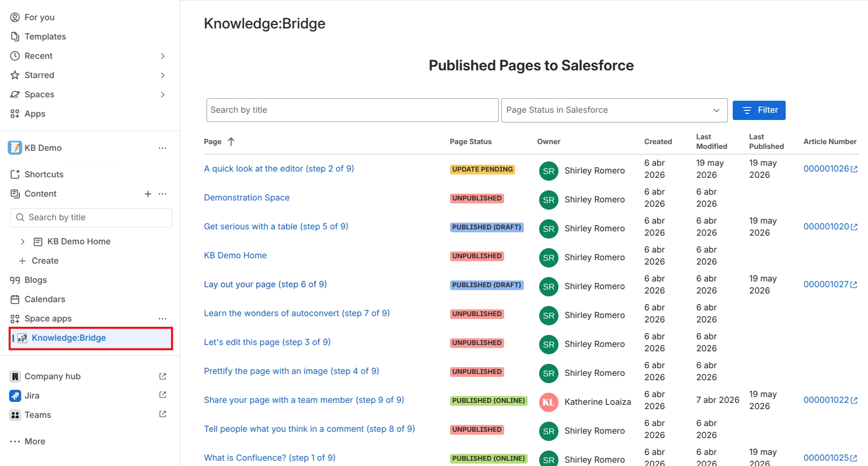This screenshot has width=868, height=466.
Task: Click the Company hub building icon
Action: pos(15,376)
